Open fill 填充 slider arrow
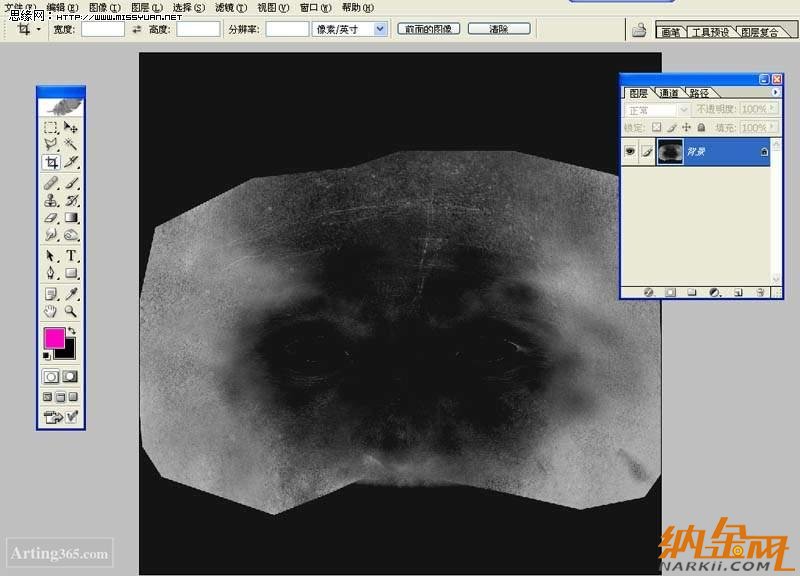Image resolution: width=800 pixels, height=576 pixels. (x=772, y=126)
